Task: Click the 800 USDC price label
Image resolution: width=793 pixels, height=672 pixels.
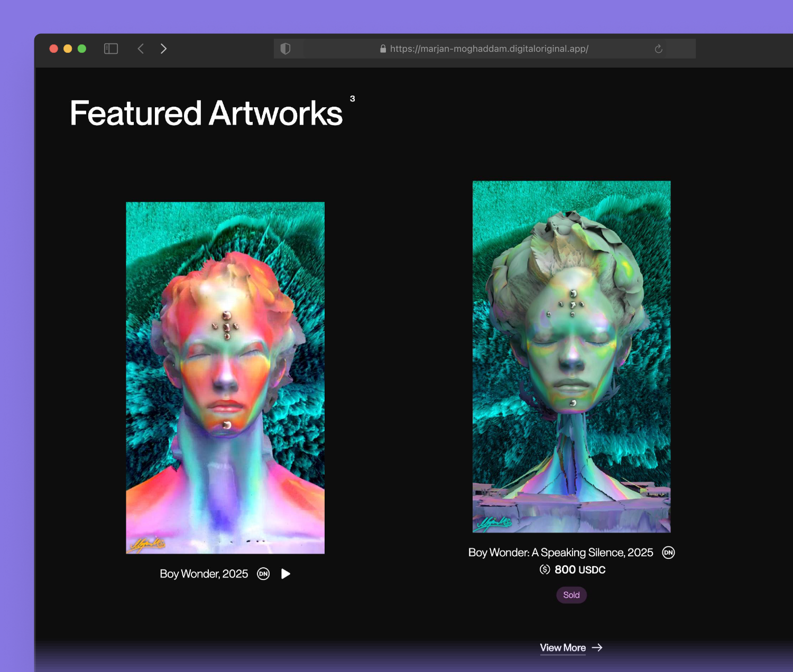Action: point(580,570)
